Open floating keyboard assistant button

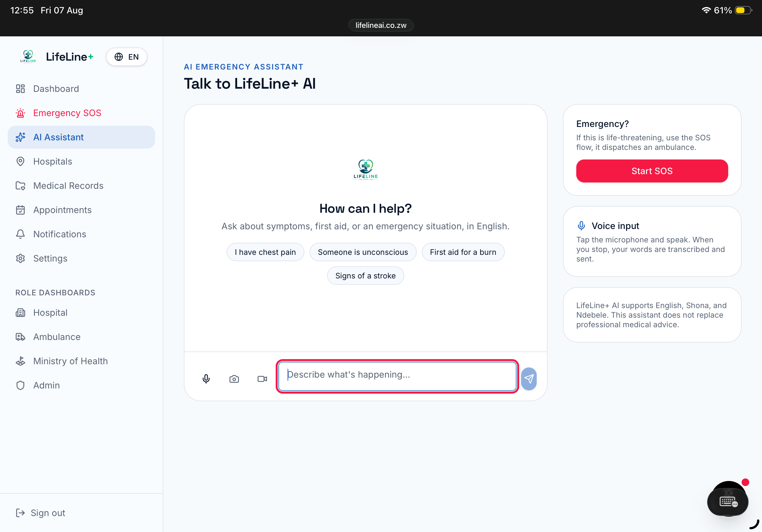coord(728,502)
